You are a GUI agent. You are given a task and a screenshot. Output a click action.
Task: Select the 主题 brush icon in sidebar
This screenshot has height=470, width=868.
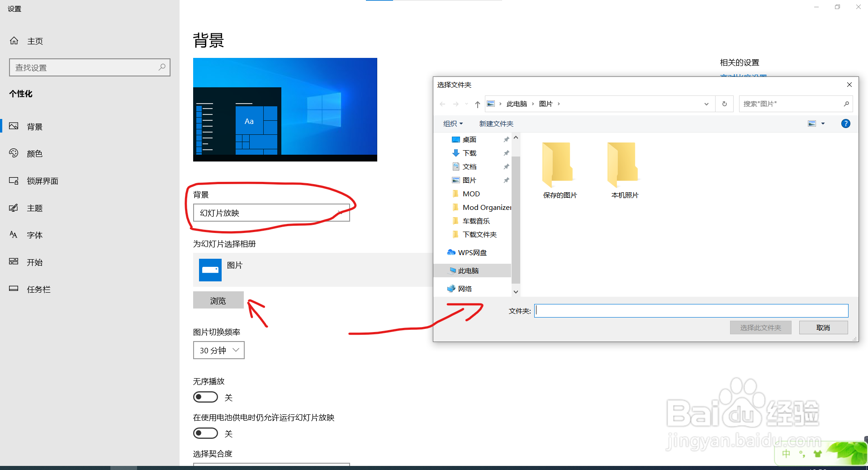[14, 208]
